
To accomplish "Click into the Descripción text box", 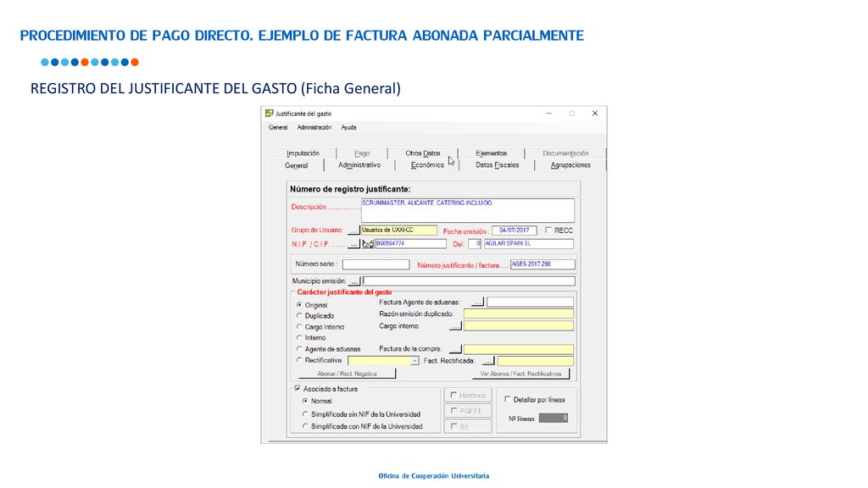I will click(x=468, y=210).
